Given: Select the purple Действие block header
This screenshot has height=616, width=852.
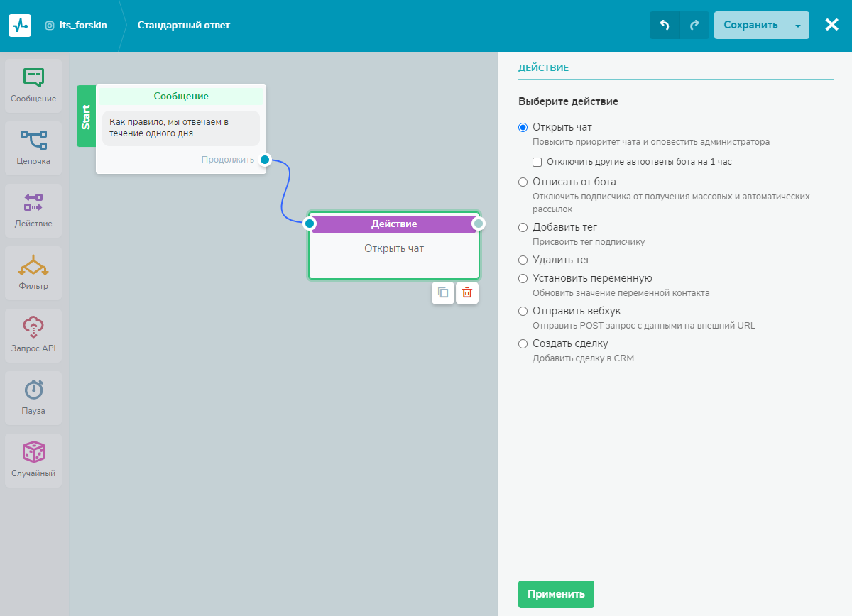Looking at the screenshot, I should click(394, 224).
